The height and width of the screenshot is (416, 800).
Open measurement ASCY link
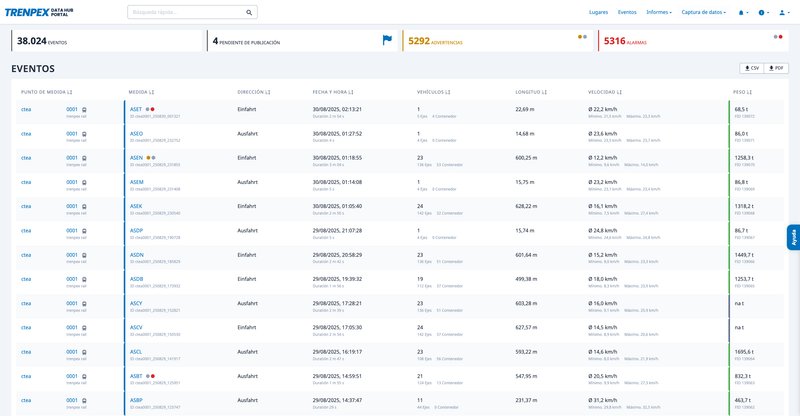(136, 303)
